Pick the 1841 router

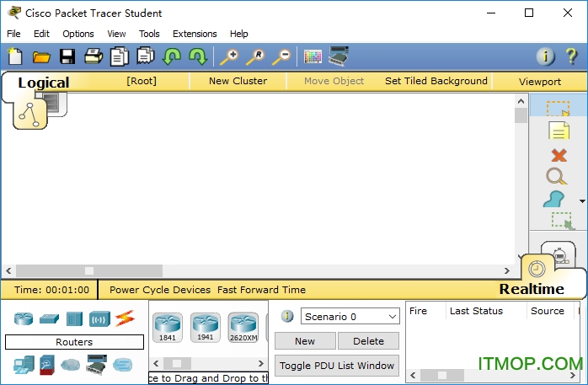pos(168,328)
